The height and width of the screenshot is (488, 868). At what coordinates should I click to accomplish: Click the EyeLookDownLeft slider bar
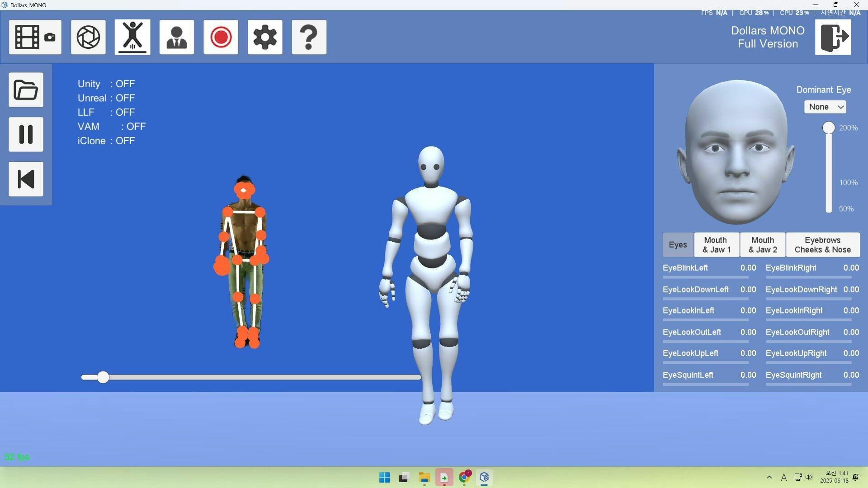(x=706, y=299)
